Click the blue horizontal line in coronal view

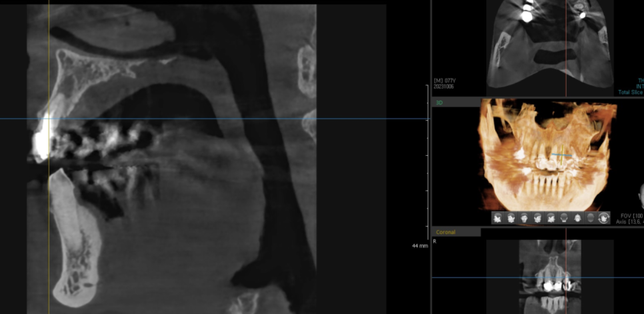(x=467, y=277)
